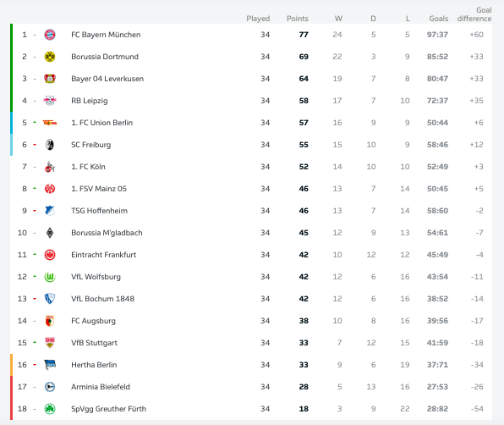The height and width of the screenshot is (425, 504).
Task: Click the Eintracht Frankfurt eagle crest
Action: 50,255
